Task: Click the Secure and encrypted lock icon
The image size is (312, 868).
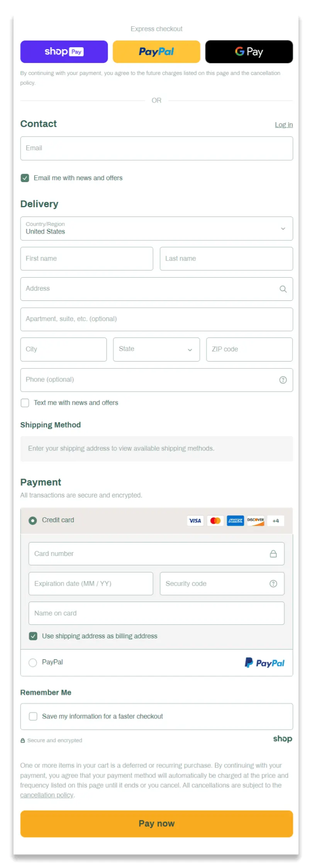Action: [23, 740]
